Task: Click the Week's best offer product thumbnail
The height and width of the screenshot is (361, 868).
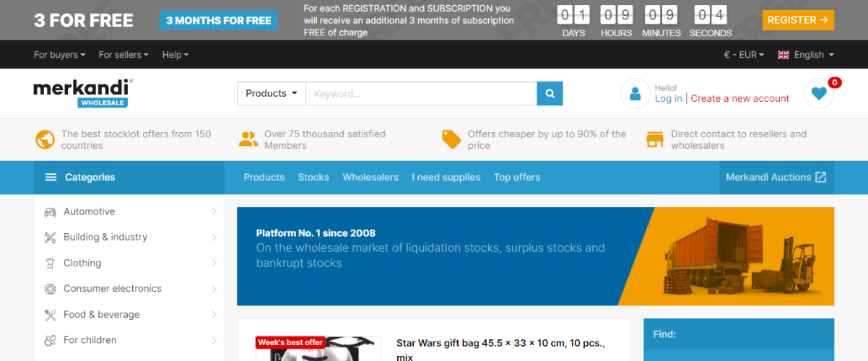Action: point(318,349)
